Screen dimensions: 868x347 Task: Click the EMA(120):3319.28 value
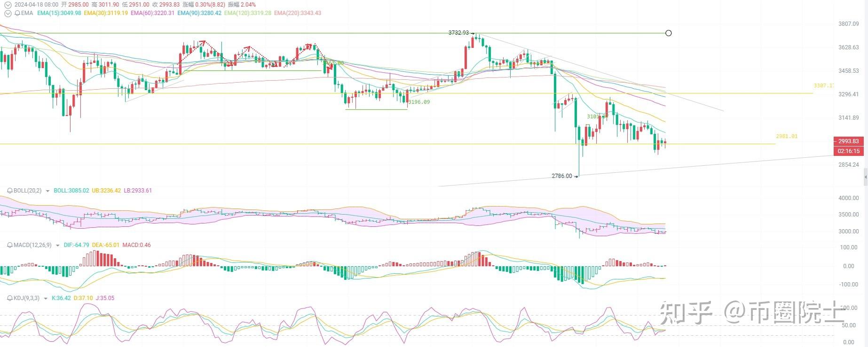click(x=248, y=13)
